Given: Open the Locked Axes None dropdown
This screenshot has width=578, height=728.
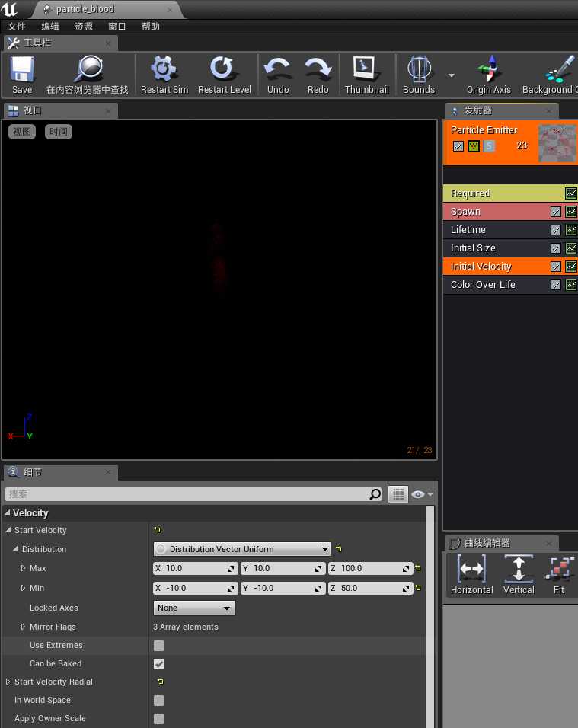Looking at the screenshot, I should [x=194, y=608].
